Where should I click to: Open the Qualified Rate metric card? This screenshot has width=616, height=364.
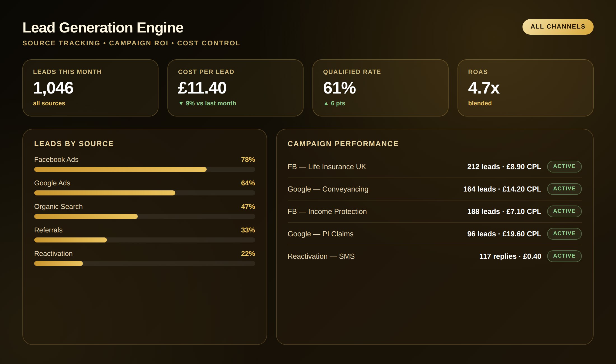[x=381, y=88]
